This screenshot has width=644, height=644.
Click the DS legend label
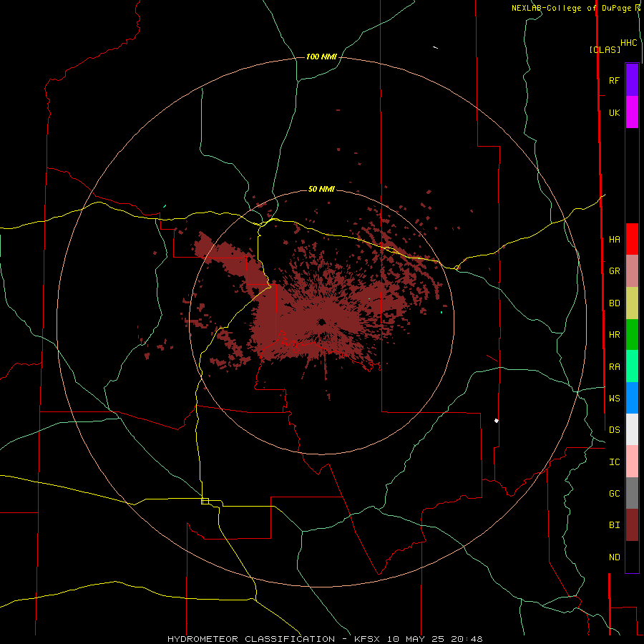(x=614, y=429)
